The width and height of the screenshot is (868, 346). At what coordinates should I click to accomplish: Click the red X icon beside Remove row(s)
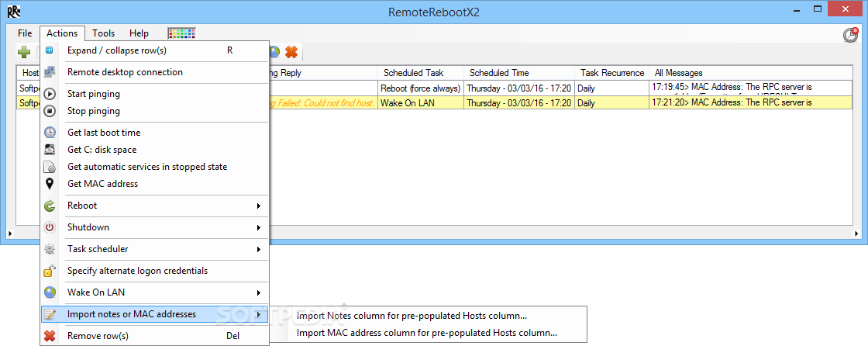(x=50, y=336)
